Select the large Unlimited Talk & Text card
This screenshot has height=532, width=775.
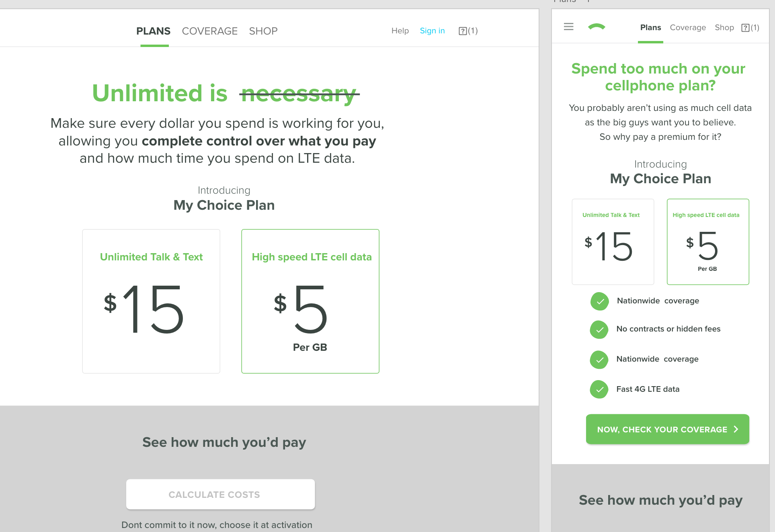click(151, 301)
